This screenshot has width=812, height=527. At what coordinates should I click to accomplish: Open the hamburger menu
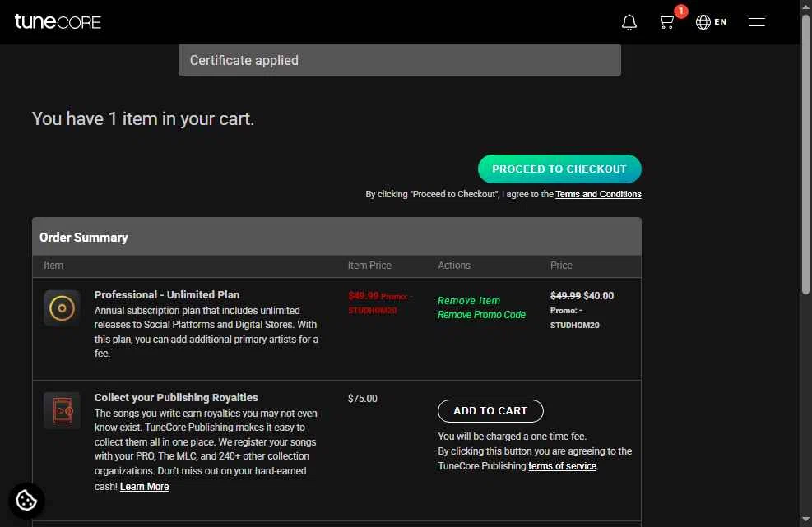point(757,21)
